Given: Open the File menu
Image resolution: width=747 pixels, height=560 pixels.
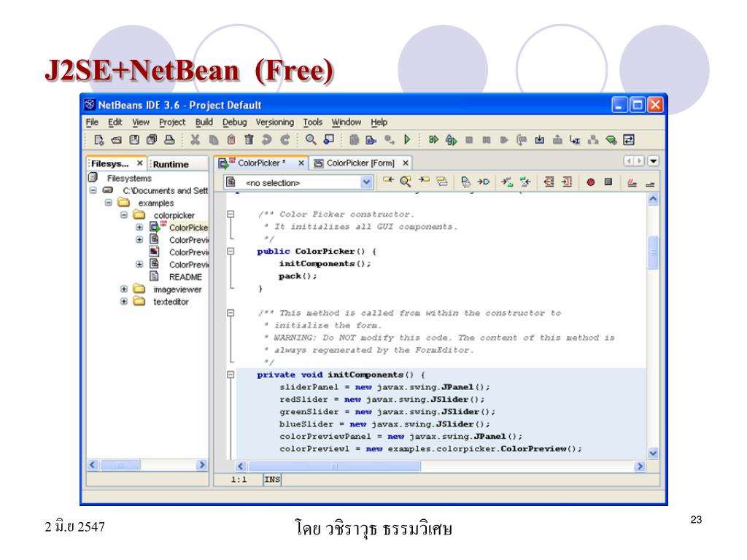Looking at the screenshot, I should click(x=92, y=122).
